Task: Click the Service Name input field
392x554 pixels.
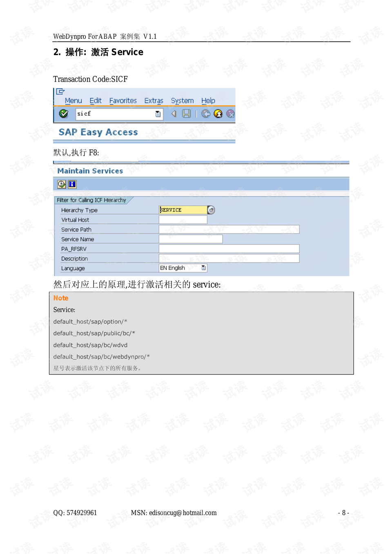Action: pos(191,239)
